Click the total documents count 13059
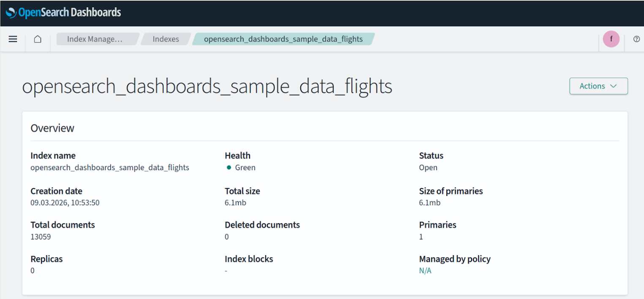This screenshot has height=299, width=644. point(41,237)
